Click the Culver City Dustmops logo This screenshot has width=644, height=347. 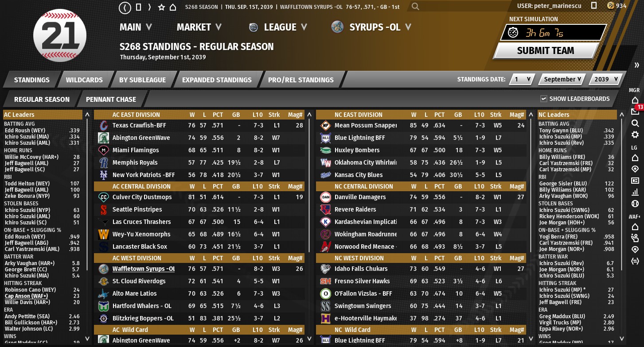pos(103,197)
